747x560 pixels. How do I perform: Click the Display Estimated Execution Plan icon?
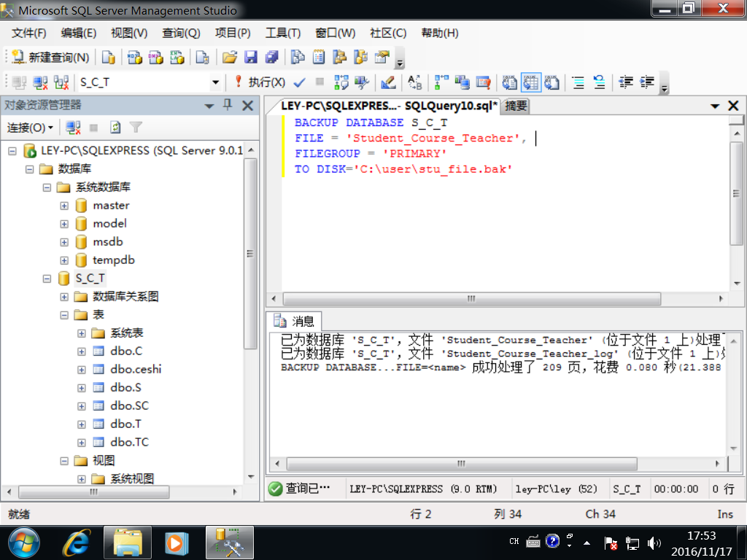click(x=341, y=82)
